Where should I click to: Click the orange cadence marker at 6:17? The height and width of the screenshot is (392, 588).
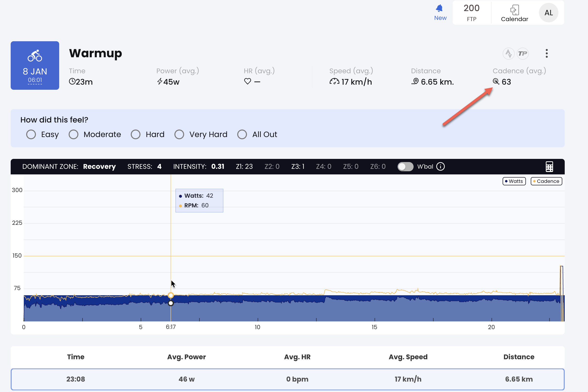pos(171,295)
